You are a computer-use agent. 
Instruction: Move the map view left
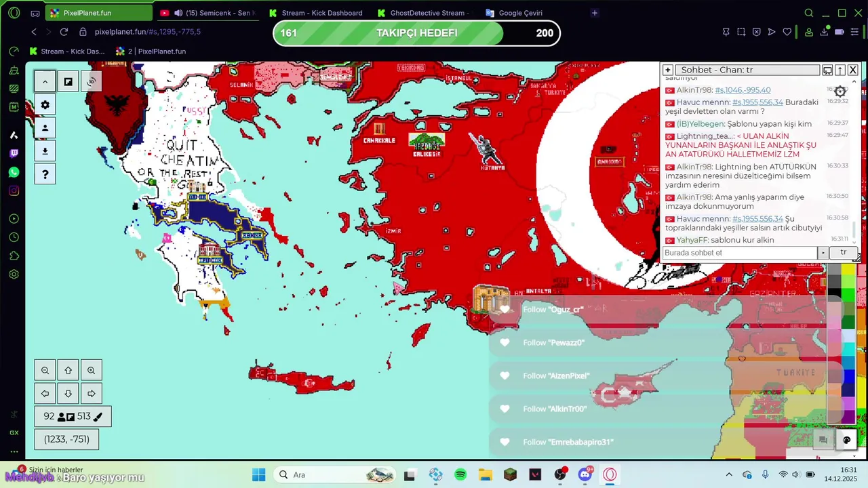[x=45, y=393]
